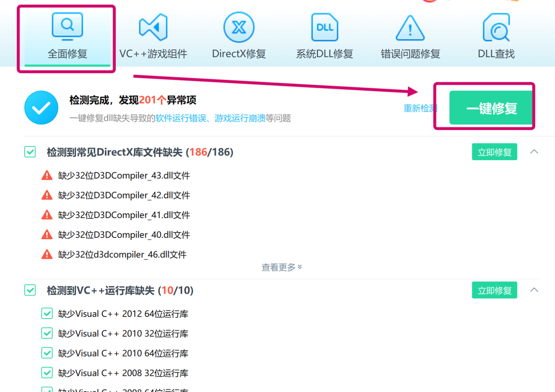Click the blue checkmark detection status icon

(x=41, y=108)
